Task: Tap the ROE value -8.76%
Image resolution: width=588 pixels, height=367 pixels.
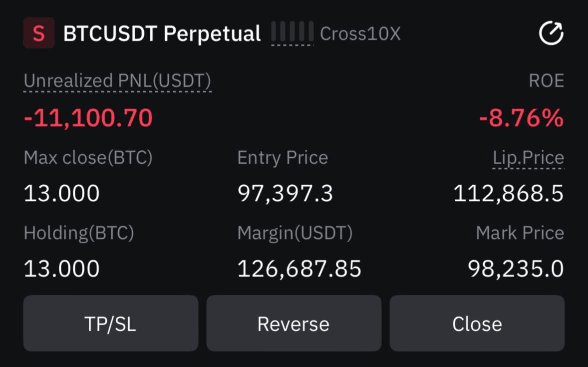Action: point(521,118)
